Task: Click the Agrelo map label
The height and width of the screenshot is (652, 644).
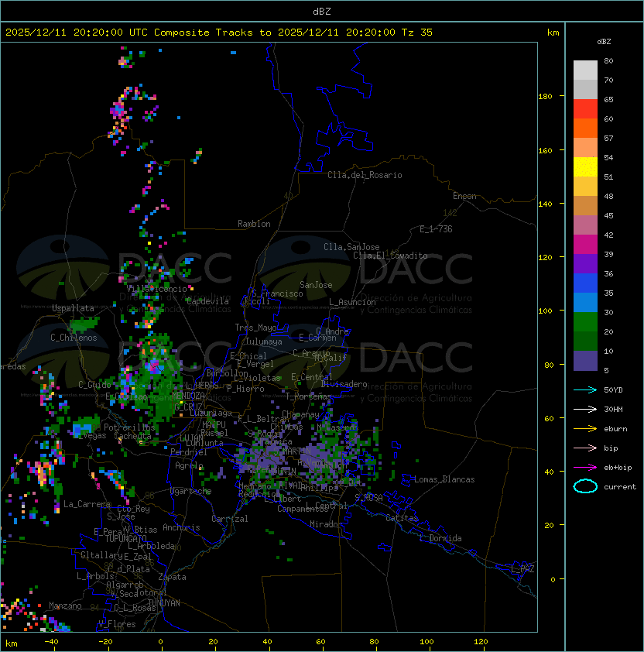Action: click(x=189, y=465)
